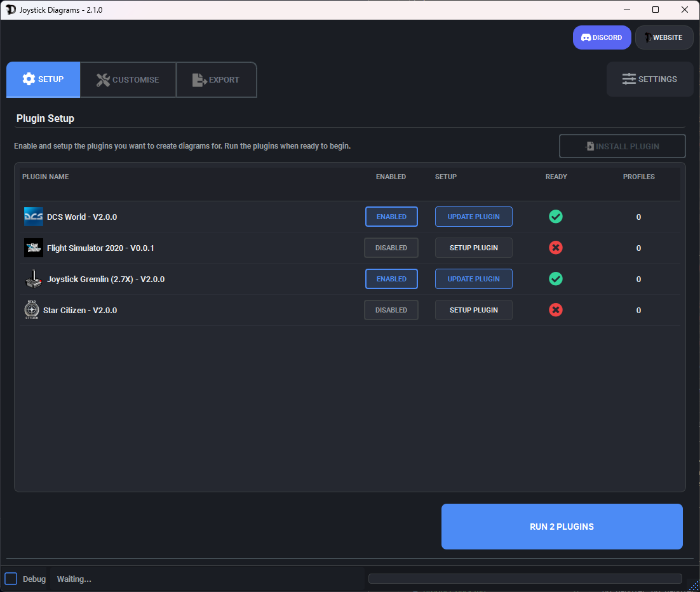This screenshot has width=700, height=592.
Task: Click the progress bar at the bottom
Action: 525,579
